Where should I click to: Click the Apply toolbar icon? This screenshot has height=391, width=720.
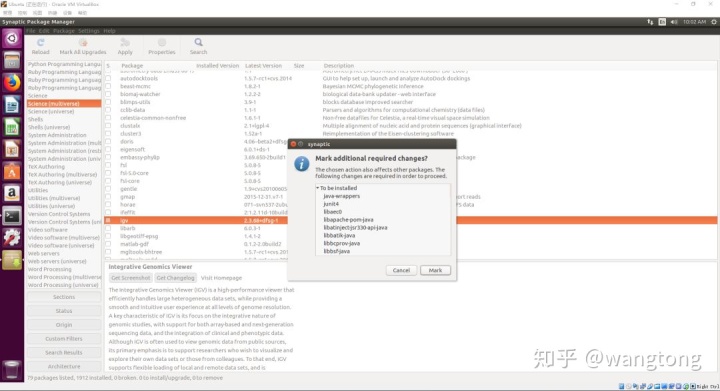coord(125,43)
